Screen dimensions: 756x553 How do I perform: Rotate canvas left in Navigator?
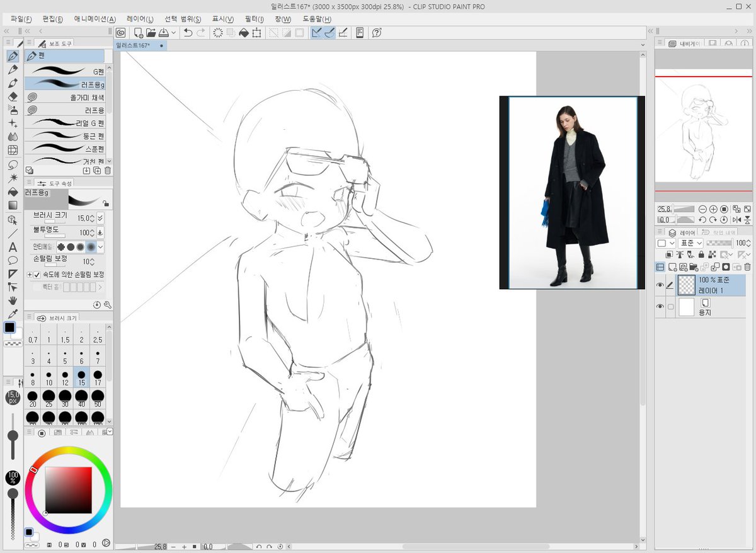tap(702, 220)
